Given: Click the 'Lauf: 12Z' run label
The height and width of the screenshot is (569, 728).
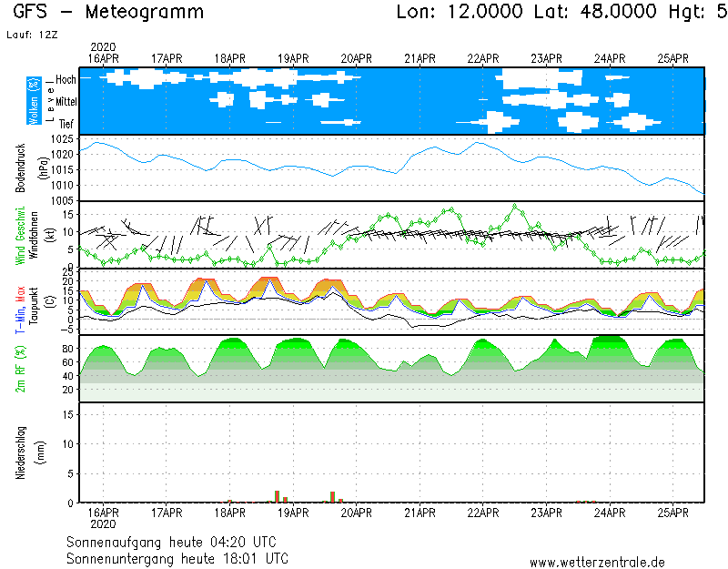Looking at the screenshot, I should coord(32,35).
